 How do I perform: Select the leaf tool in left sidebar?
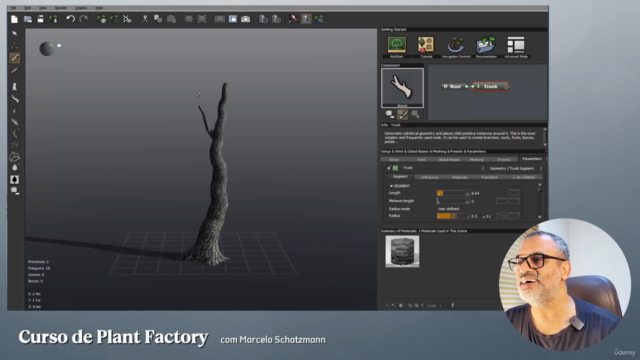click(15, 122)
